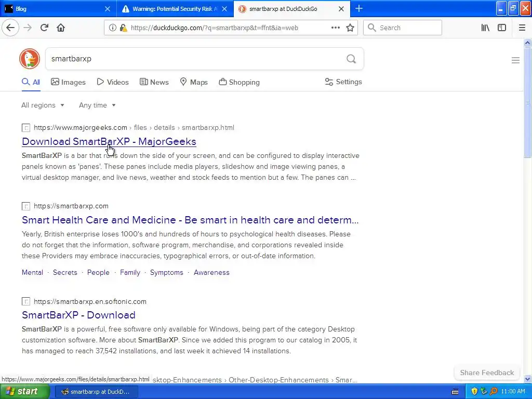Open DuckDuckGo Settings dropdown
Viewport: 532px width, 399px height.
343,82
